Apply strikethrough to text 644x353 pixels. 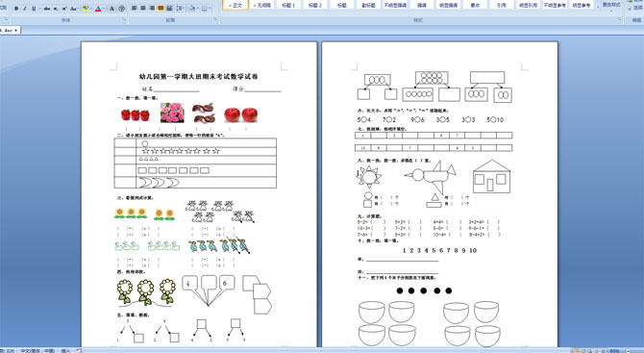pos(47,9)
